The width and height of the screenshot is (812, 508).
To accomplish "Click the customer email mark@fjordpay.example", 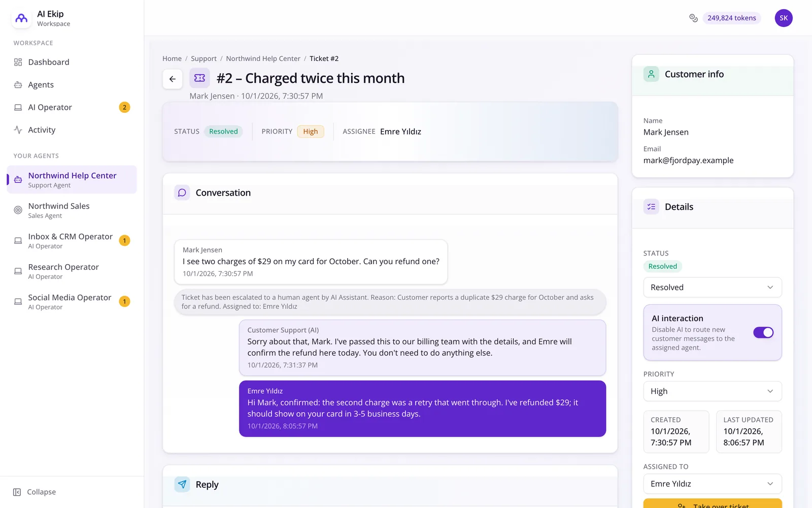I will [688, 161].
